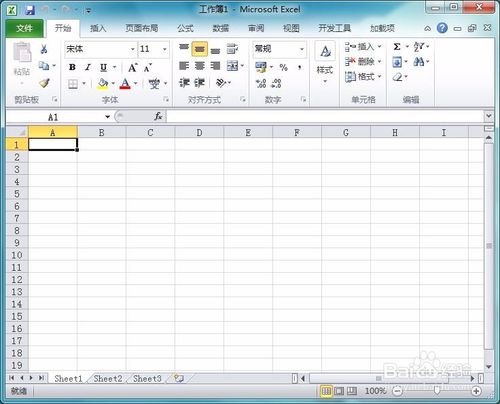500x404 pixels.
Task: Open the Sheet2 worksheet tab
Action: [108, 378]
